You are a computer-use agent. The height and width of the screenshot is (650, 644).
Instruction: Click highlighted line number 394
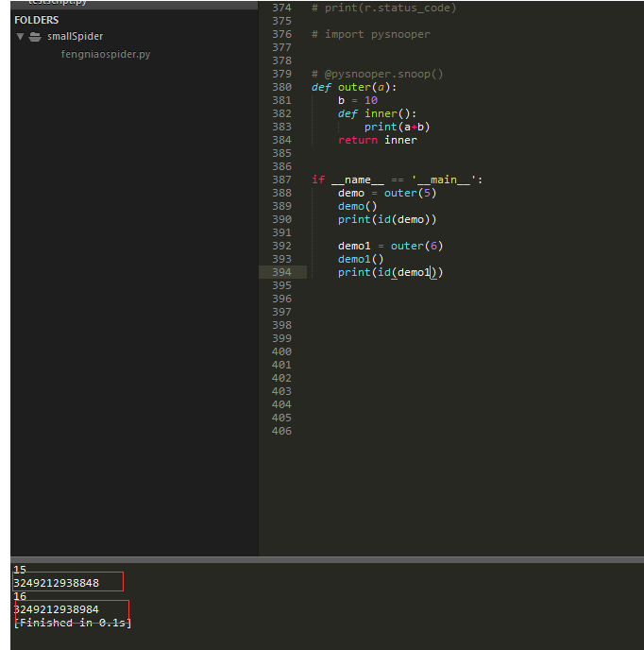pos(281,272)
